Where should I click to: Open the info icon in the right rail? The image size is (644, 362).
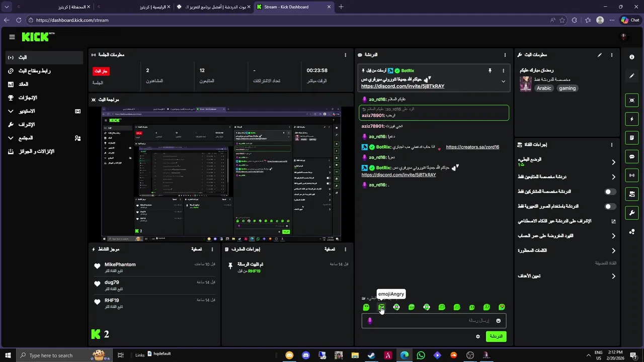632,57
